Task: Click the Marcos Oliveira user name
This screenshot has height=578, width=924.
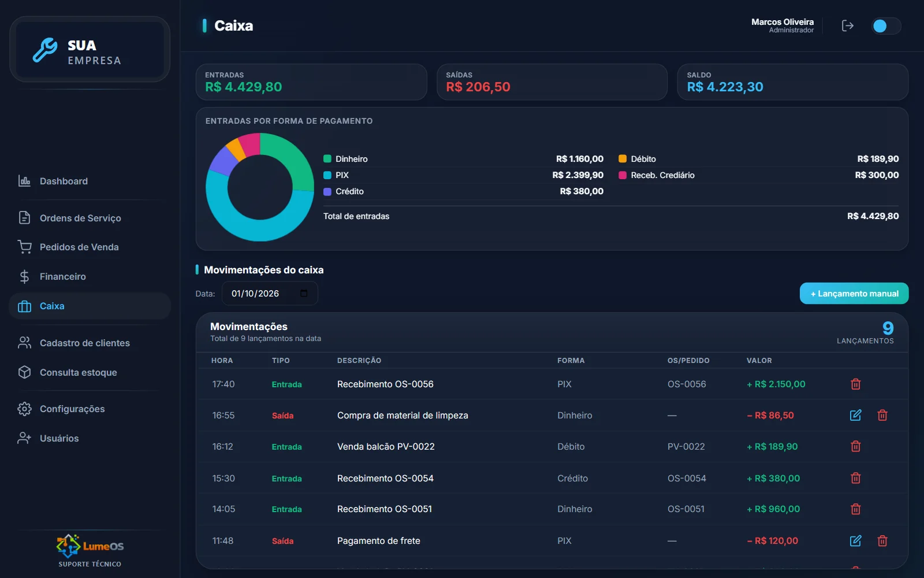Action: pos(783,22)
